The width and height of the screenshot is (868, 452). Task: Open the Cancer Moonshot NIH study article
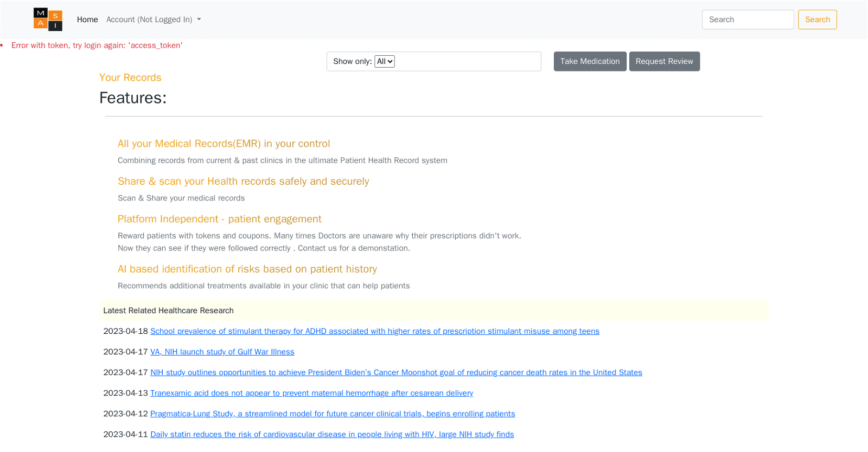coord(396,372)
